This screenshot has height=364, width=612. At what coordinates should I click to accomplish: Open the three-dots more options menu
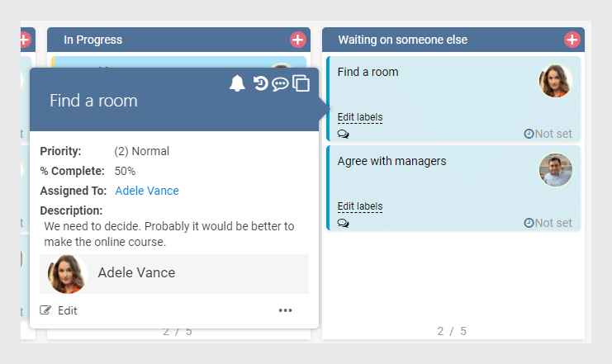pyautogui.click(x=285, y=310)
